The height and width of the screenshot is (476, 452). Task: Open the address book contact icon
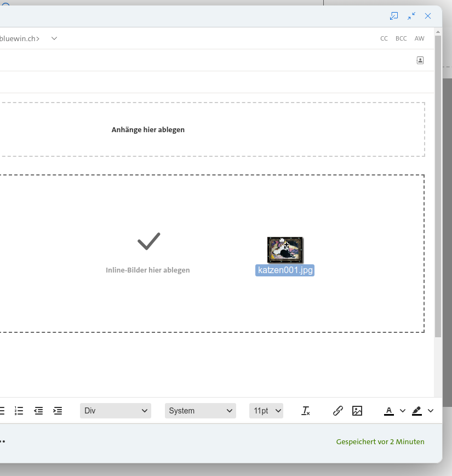[x=420, y=60]
